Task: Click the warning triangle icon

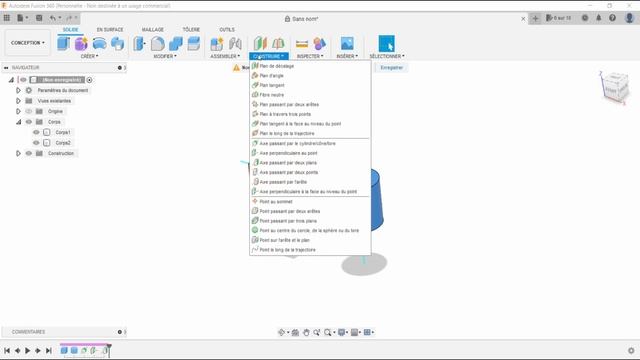Action: point(236,68)
